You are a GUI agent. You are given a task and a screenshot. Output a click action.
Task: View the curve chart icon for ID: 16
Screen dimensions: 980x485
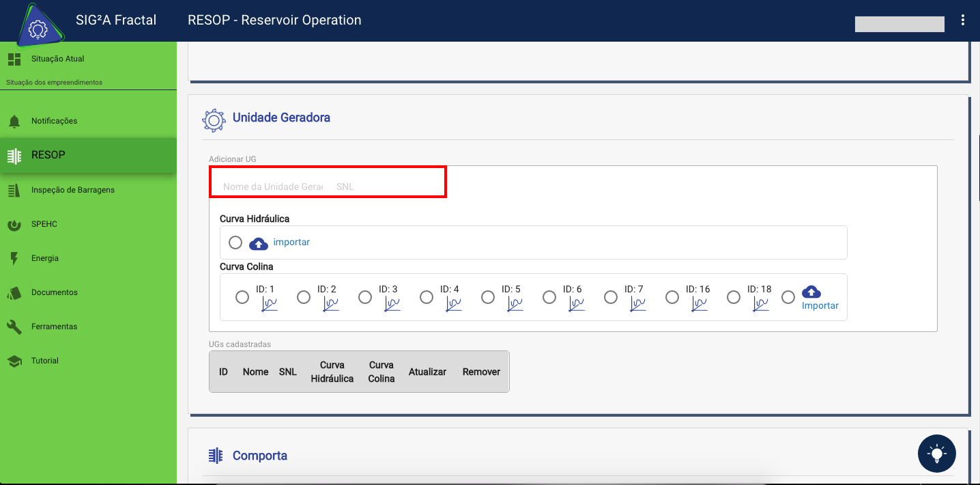tap(700, 304)
